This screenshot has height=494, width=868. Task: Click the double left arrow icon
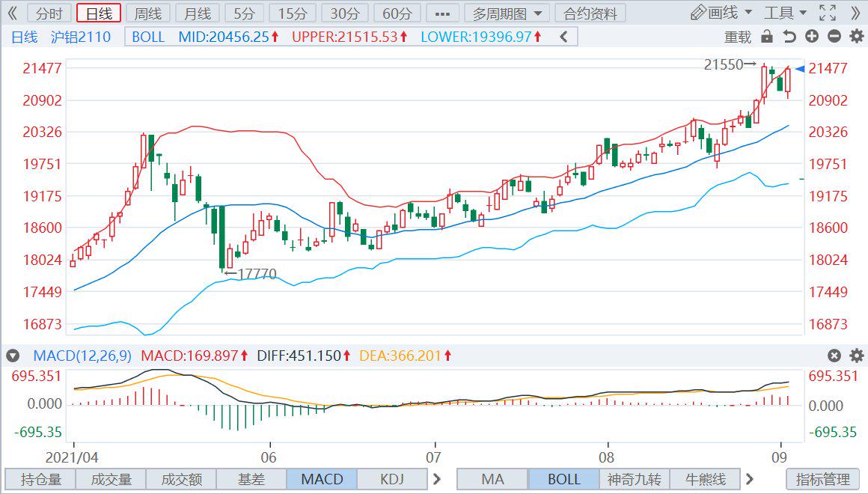pyautogui.click(x=13, y=13)
